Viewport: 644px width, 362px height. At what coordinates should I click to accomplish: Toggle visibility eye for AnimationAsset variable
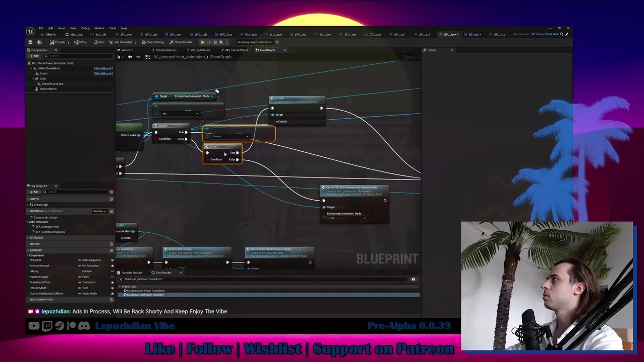coord(112,266)
